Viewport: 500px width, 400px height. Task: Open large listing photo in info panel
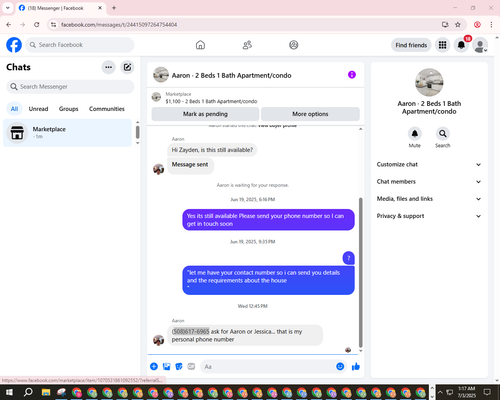pos(429,82)
